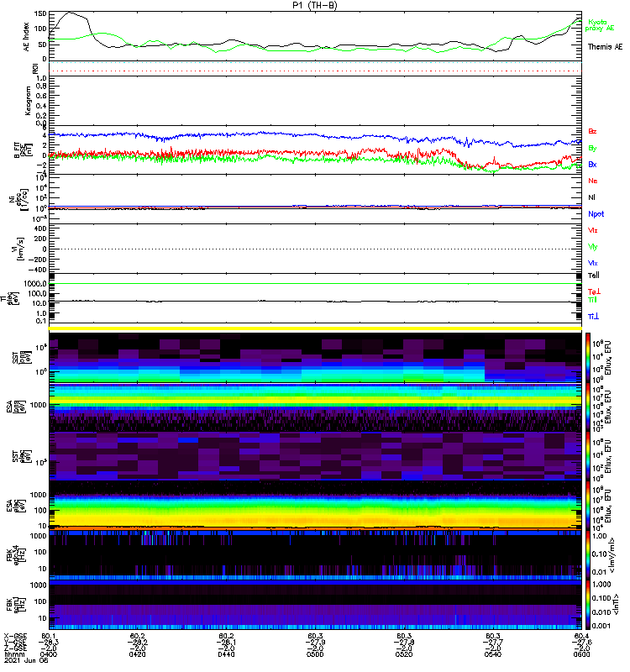Click the "Y-GSE" row label
The image size is (630, 672).
click(x=15, y=642)
